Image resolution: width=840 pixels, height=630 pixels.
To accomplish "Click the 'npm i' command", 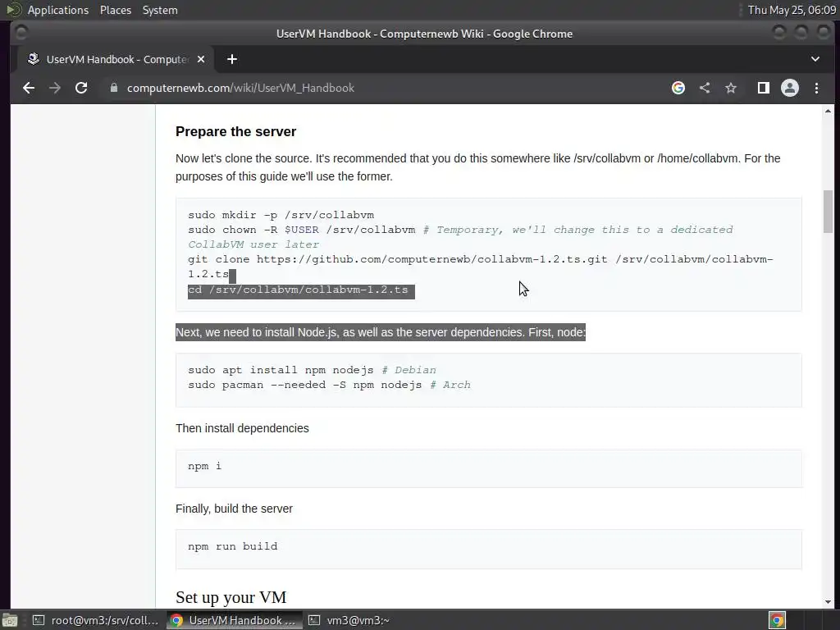I will point(204,466).
